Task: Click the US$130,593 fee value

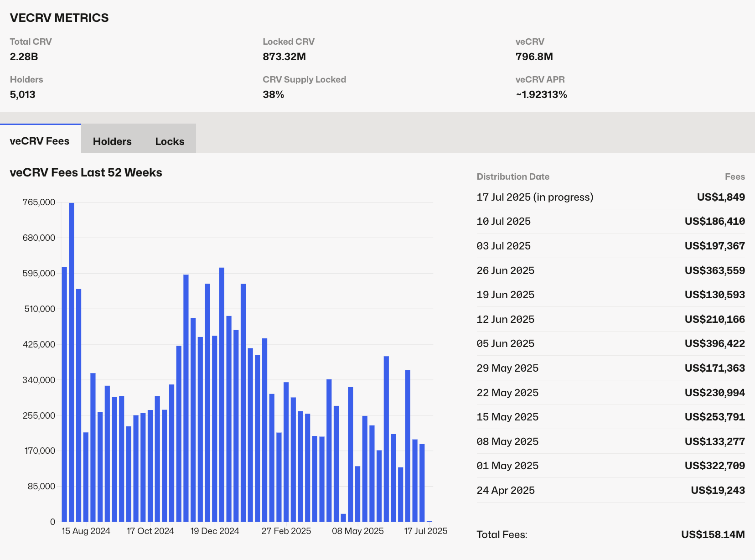Action: click(714, 295)
